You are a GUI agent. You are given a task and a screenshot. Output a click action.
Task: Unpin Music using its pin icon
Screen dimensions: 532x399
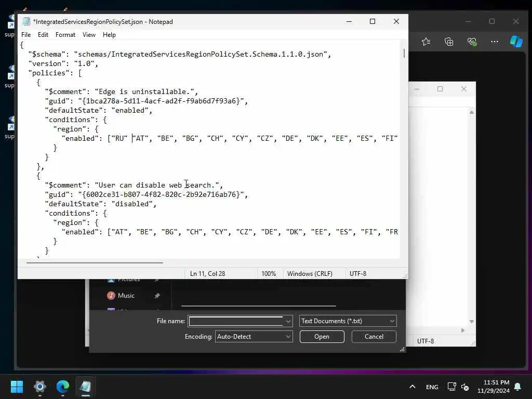157,296
